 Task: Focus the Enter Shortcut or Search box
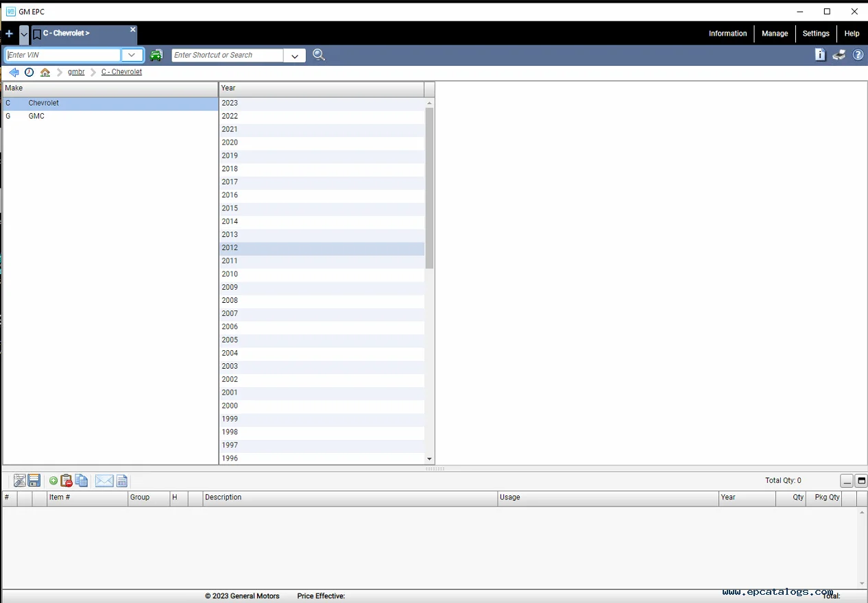(x=228, y=55)
